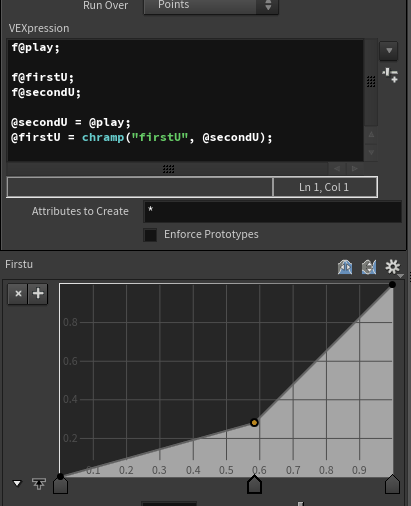The width and height of the screenshot is (411, 506).
Task: Click the horizontal scrollbar grip under code
Action: [x=168, y=169]
